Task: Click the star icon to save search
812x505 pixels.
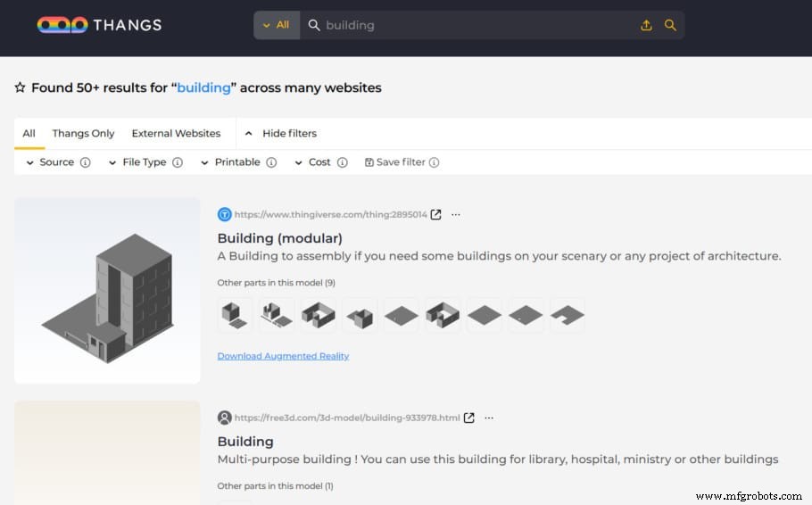Action: [20, 87]
